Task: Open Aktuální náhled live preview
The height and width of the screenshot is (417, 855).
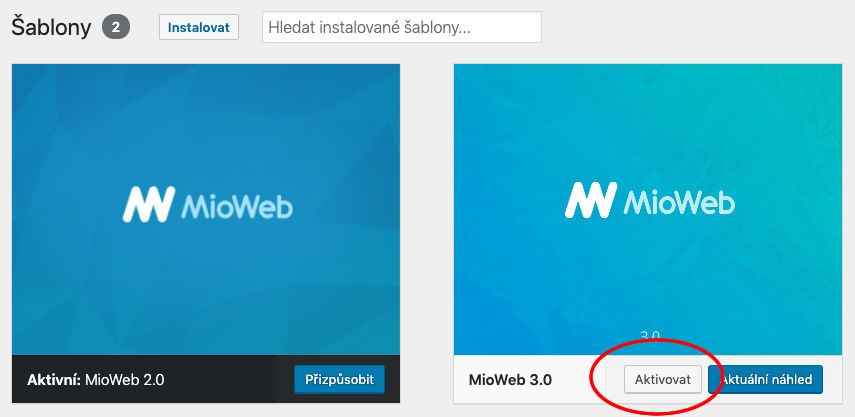Action: (x=766, y=379)
